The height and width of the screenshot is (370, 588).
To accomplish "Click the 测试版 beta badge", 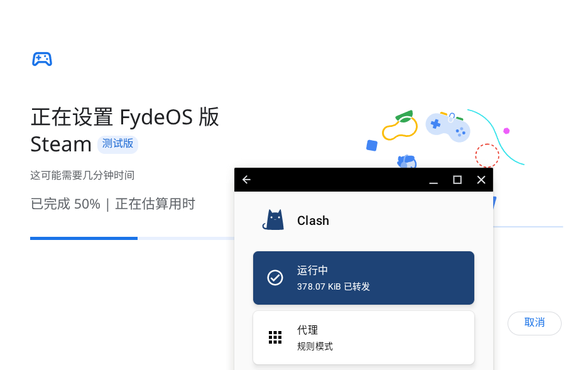I will [x=117, y=144].
